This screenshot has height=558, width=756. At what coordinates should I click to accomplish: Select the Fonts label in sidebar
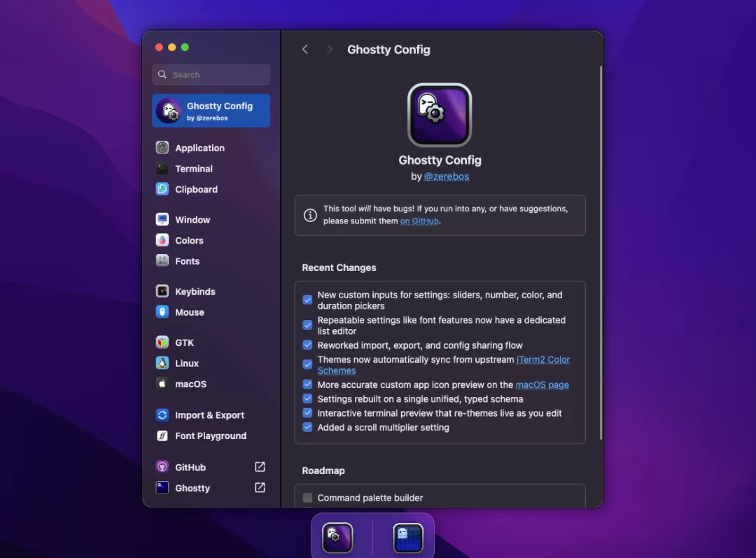click(x=187, y=261)
